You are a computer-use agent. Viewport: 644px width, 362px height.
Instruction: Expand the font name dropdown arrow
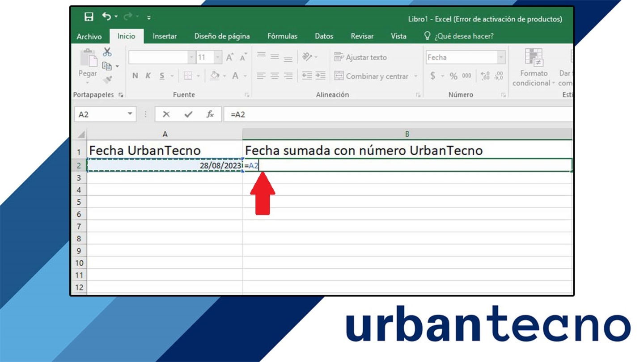click(x=192, y=57)
